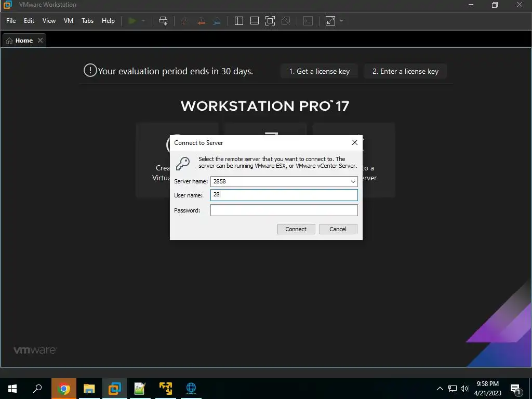Open Google Chrome from the taskbar
Screen dimensions: 532x399
[64, 389]
